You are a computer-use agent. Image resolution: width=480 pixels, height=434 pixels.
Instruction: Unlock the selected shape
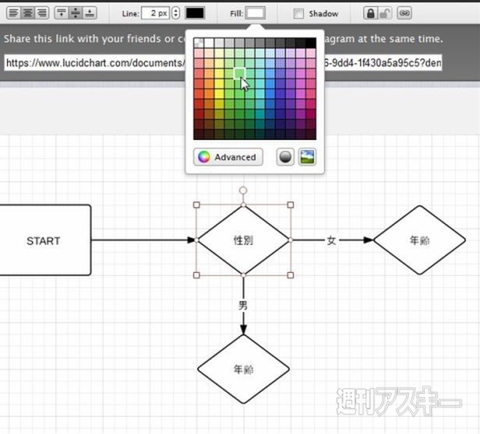385,13
